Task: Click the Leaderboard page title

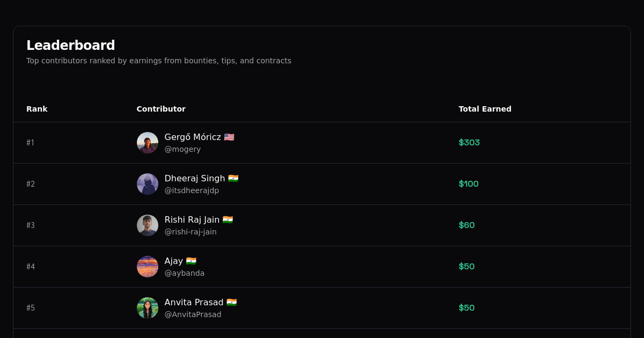Action: tap(71, 45)
